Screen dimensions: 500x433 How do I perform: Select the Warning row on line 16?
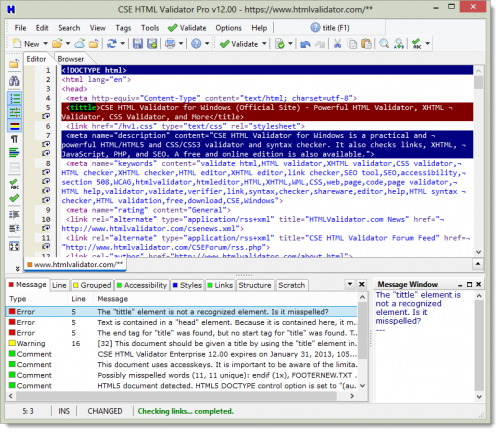(x=182, y=343)
